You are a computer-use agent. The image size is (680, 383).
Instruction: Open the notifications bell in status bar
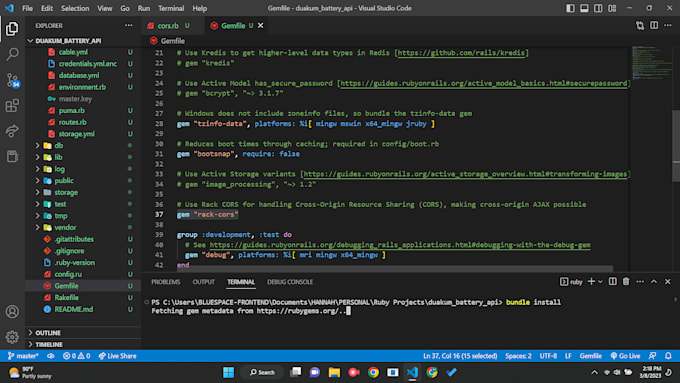point(668,356)
